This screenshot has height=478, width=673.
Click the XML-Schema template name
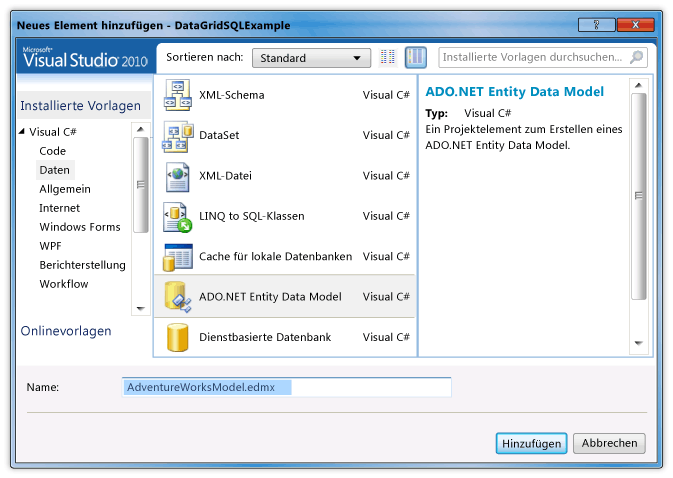[232, 95]
